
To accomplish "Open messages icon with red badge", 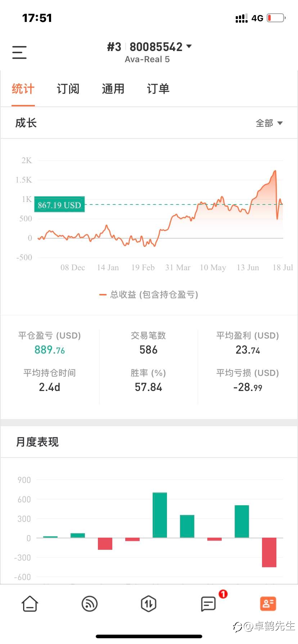I will tap(208, 604).
